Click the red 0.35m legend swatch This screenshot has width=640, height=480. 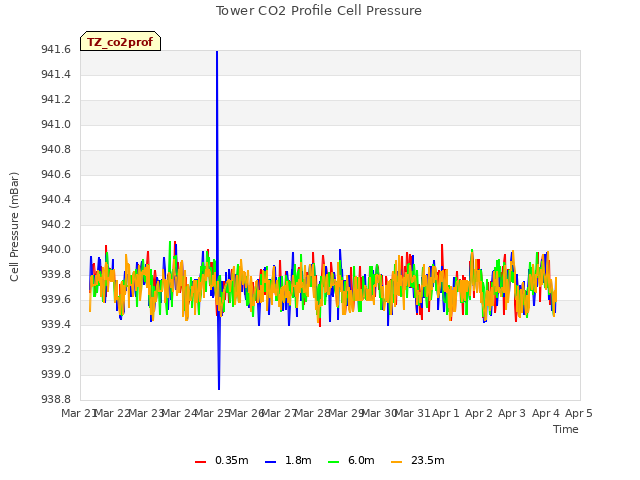click(200, 462)
